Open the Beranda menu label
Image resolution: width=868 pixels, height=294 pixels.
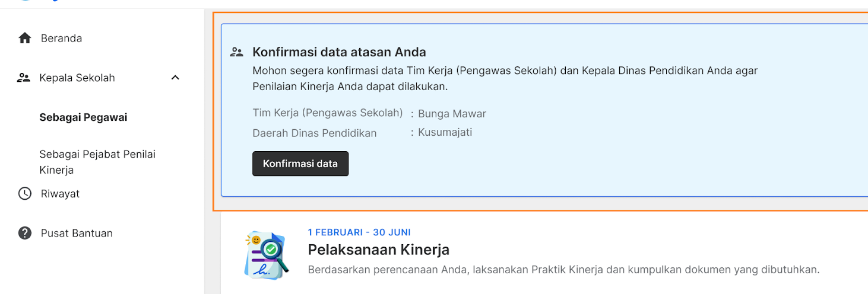pos(61,39)
